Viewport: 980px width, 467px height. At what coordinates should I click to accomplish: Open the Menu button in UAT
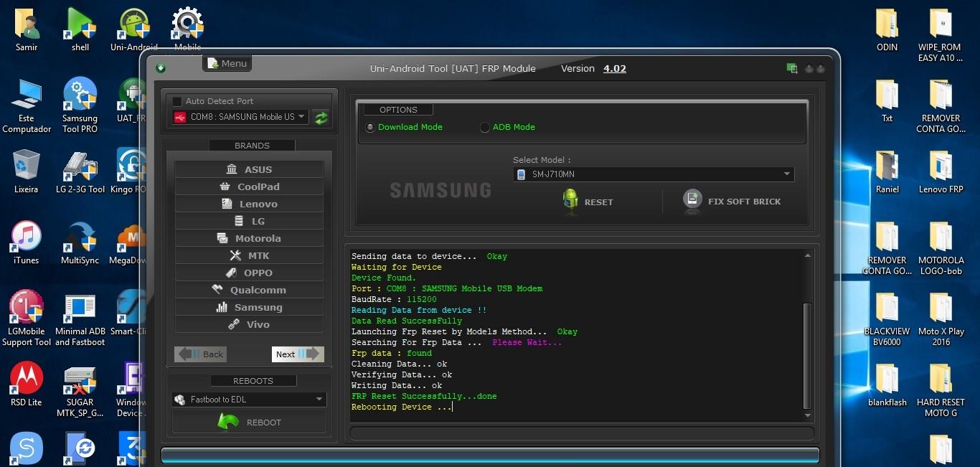tap(227, 63)
